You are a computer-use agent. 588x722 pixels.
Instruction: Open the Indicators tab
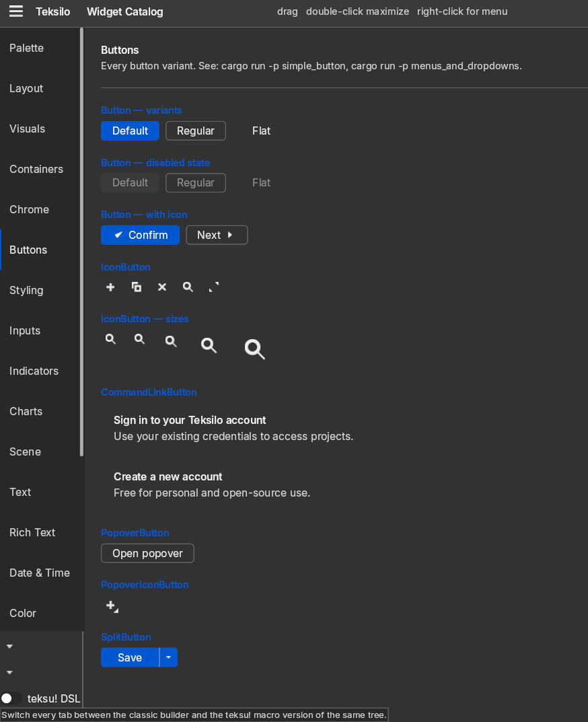click(40, 371)
